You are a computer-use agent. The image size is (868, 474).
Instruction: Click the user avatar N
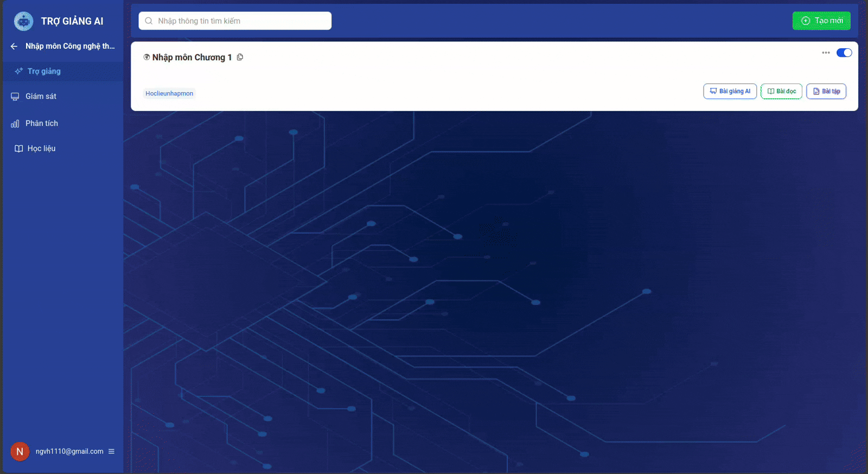[x=20, y=451]
